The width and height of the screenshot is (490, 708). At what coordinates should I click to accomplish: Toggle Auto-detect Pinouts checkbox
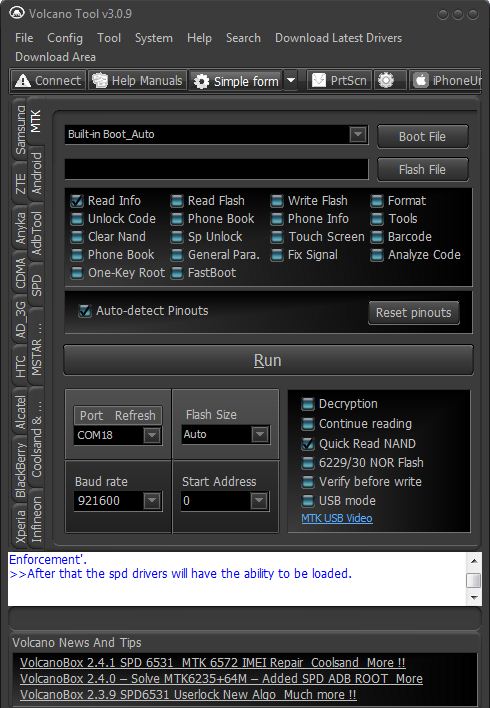[84, 311]
